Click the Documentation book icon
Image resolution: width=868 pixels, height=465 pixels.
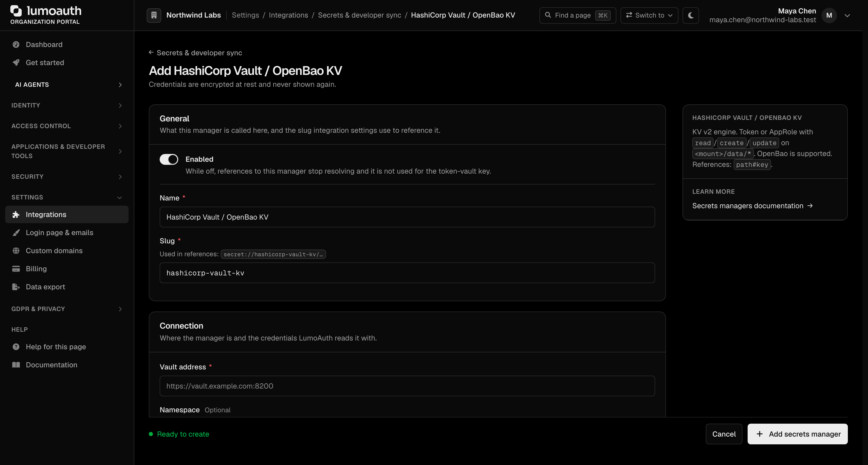(16, 365)
